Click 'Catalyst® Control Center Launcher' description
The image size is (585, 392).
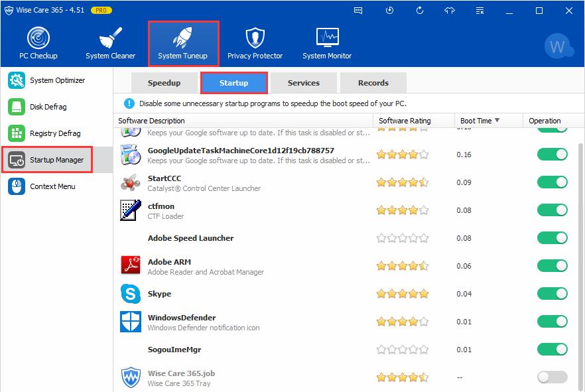point(204,188)
